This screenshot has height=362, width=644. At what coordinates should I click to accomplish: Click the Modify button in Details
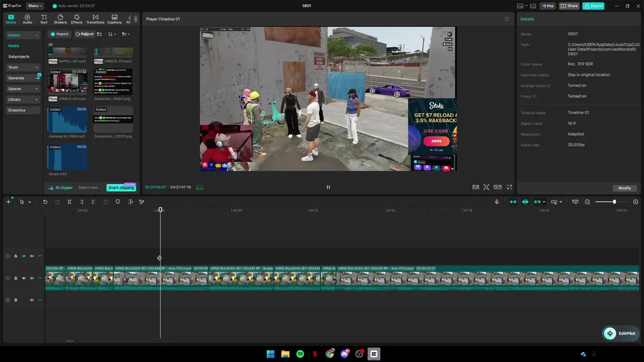click(624, 188)
